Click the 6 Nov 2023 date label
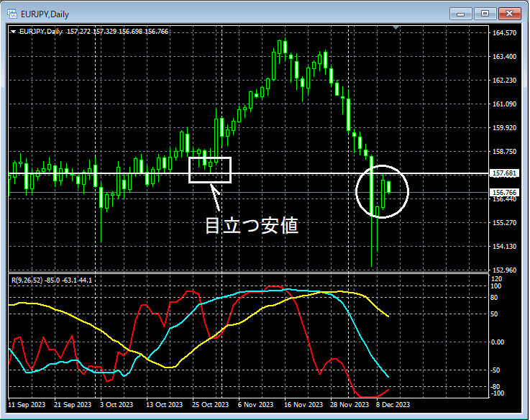 [255, 404]
